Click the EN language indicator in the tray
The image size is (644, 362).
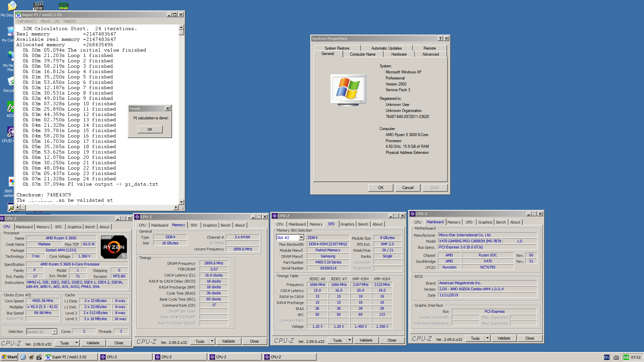[x=606, y=357]
